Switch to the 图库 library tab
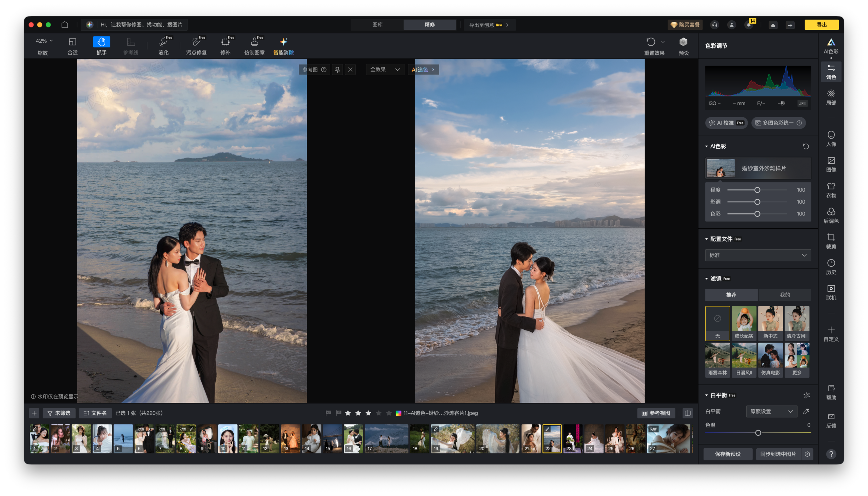This screenshot has width=868, height=496. (377, 24)
